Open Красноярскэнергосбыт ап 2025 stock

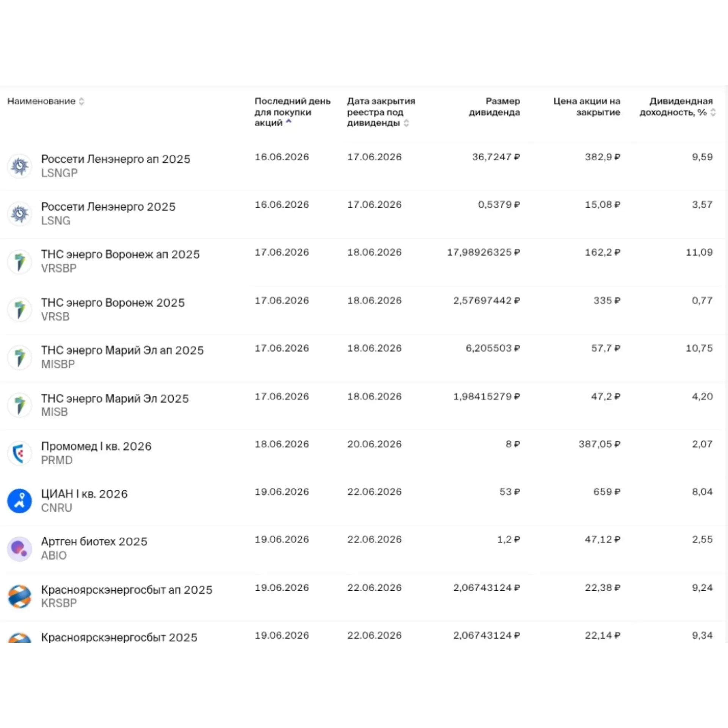pos(127,590)
